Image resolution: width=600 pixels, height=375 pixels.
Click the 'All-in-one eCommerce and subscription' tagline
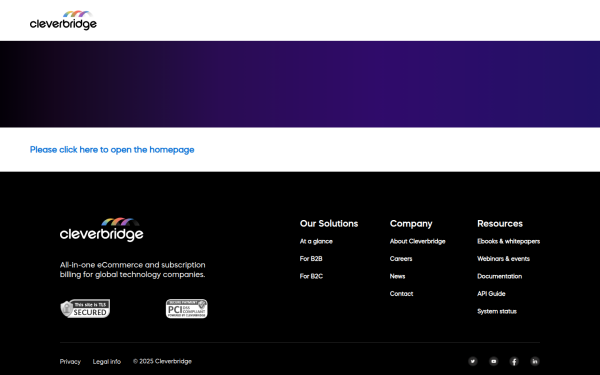pyautogui.click(x=132, y=270)
